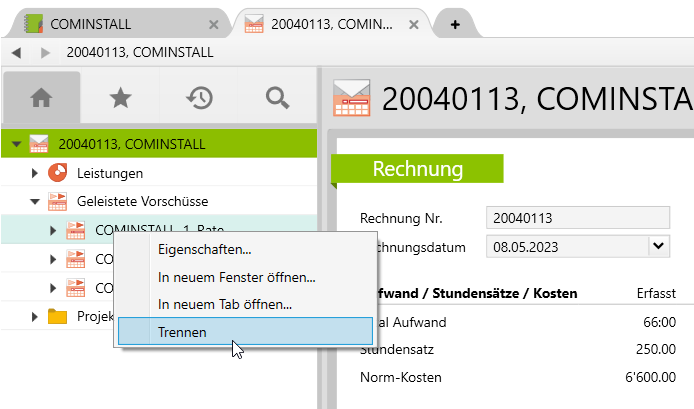Click the back navigation arrow

coord(16,52)
